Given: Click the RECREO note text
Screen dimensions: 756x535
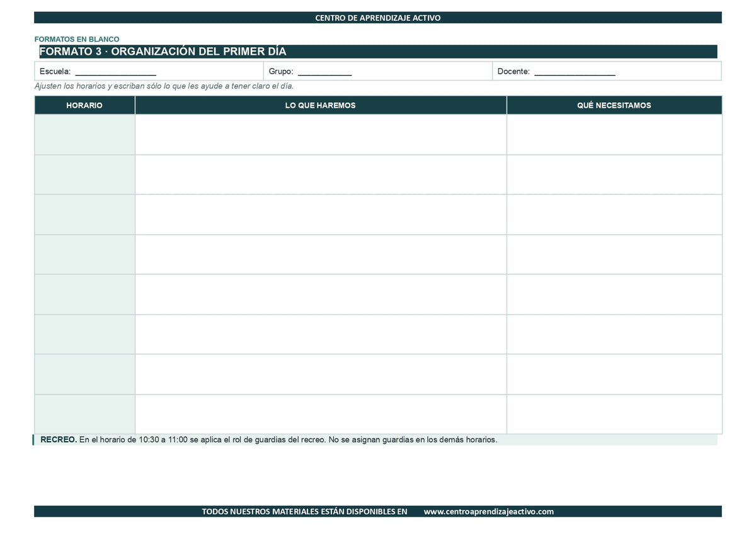Looking at the screenshot, I should [269, 440].
